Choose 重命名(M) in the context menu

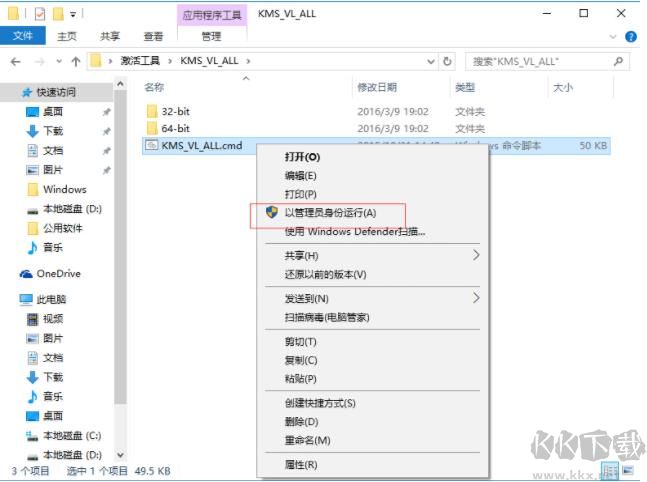tap(307, 440)
